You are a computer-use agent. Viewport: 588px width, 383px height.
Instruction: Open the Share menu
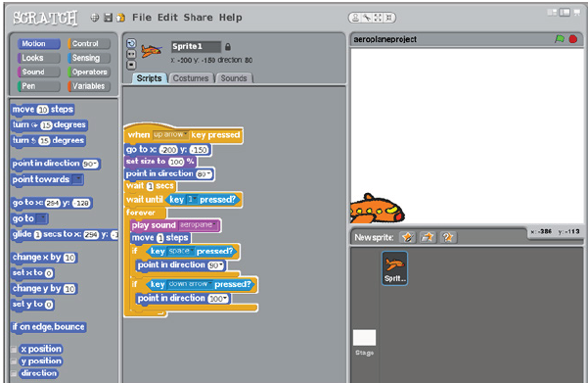[198, 18]
